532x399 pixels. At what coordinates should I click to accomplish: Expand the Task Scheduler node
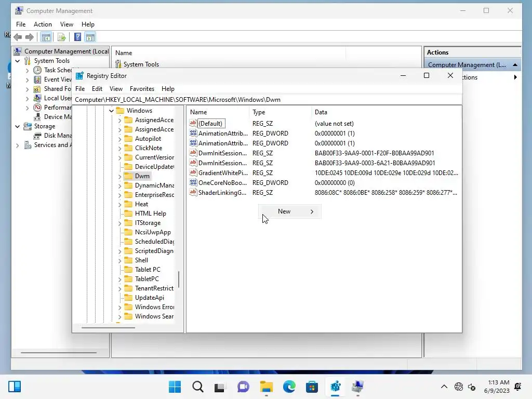coord(27,71)
